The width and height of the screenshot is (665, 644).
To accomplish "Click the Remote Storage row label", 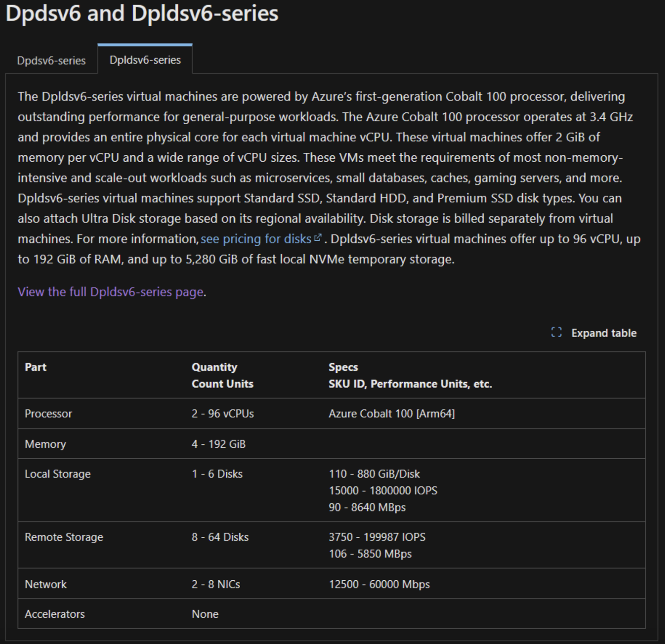I will pos(64,537).
